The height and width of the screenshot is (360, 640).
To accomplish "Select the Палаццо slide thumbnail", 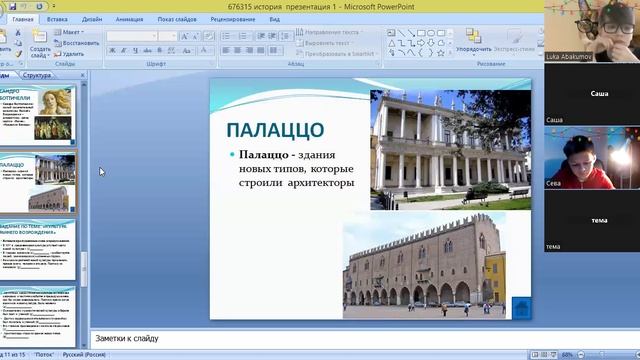I will click(38, 182).
